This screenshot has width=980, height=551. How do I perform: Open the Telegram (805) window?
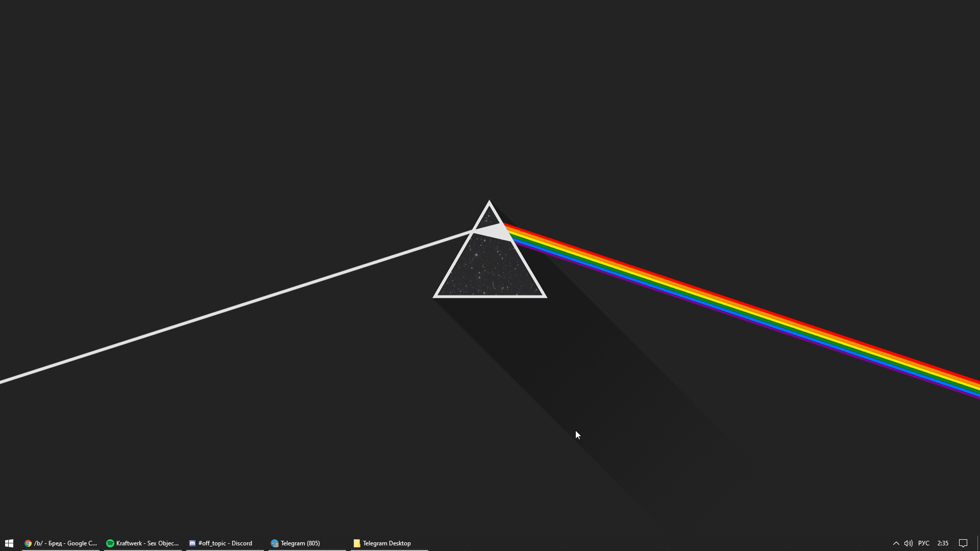tap(307, 543)
